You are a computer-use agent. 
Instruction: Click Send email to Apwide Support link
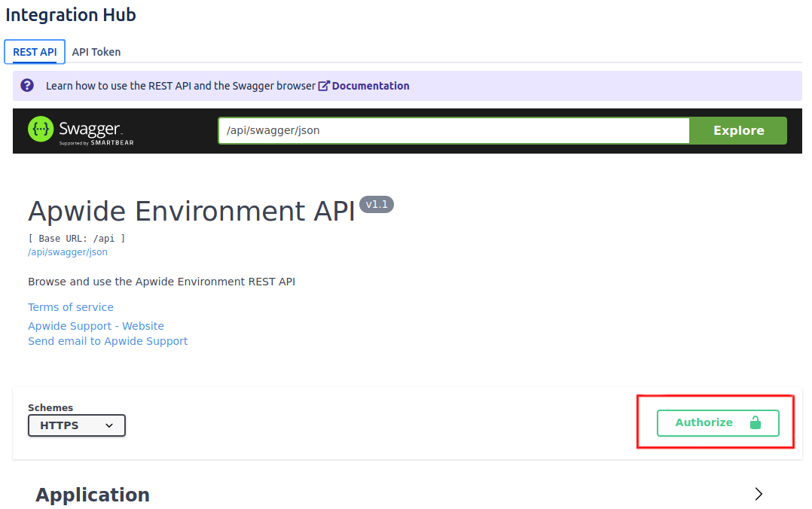point(108,341)
